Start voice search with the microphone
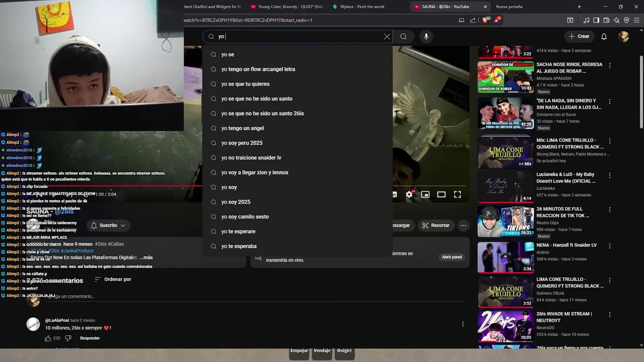This screenshot has width=644, height=362. [426, 36]
